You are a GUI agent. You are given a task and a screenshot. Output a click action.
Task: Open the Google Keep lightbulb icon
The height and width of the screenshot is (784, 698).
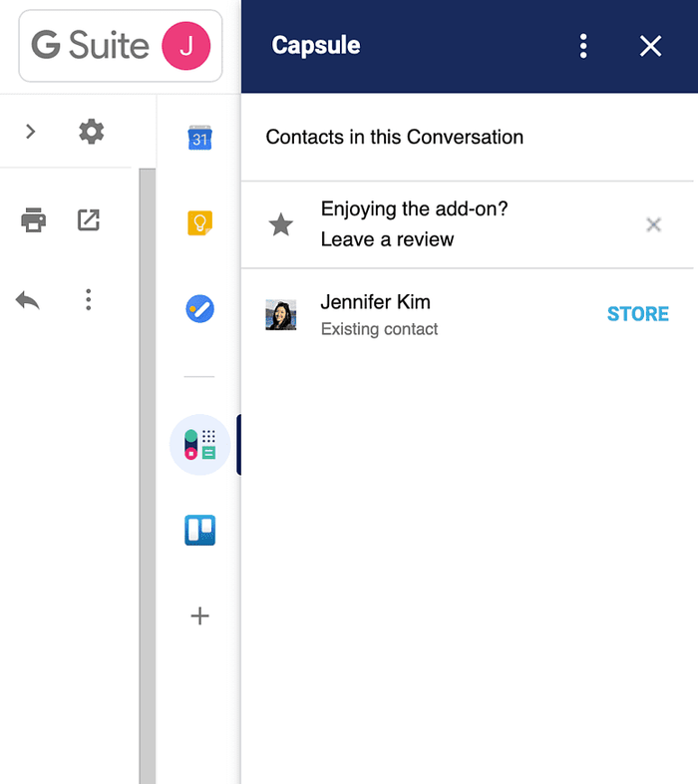click(199, 223)
